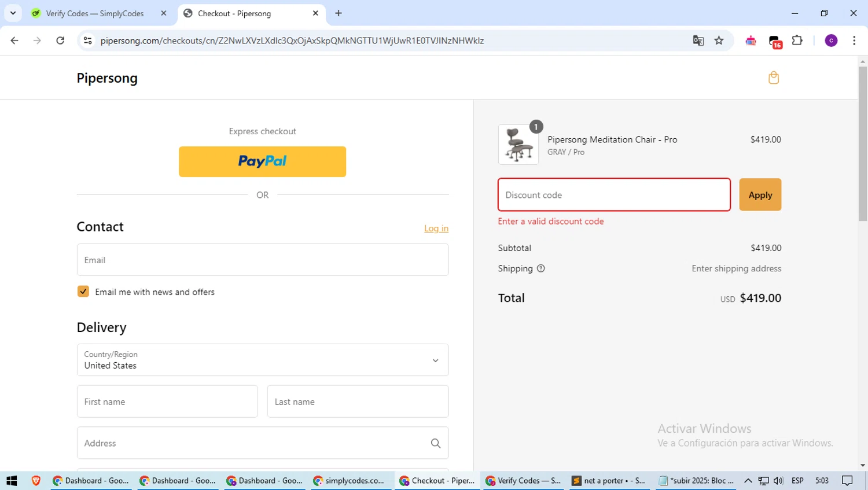Click the 5:03 taskbar clock
This screenshot has width=868, height=490.
(x=822, y=481)
